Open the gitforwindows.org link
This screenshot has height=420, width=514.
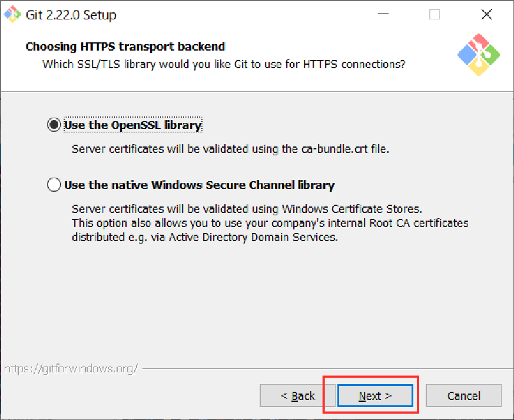pos(71,369)
